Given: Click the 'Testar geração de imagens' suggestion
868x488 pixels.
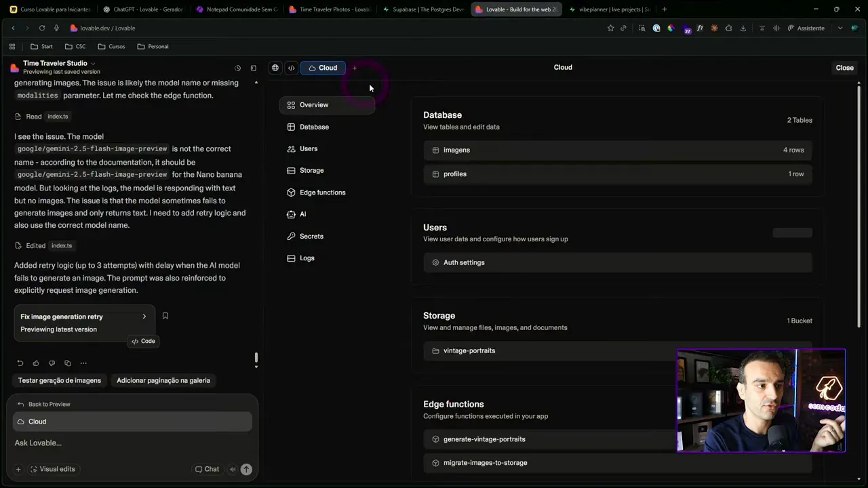Looking at the screenshot, I should tap(59, 380).
